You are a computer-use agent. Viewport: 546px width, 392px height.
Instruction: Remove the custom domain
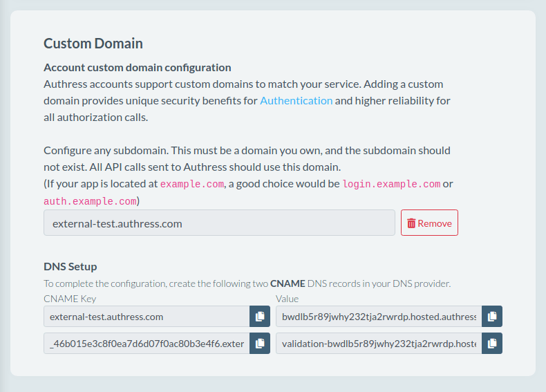click(429, 223)
